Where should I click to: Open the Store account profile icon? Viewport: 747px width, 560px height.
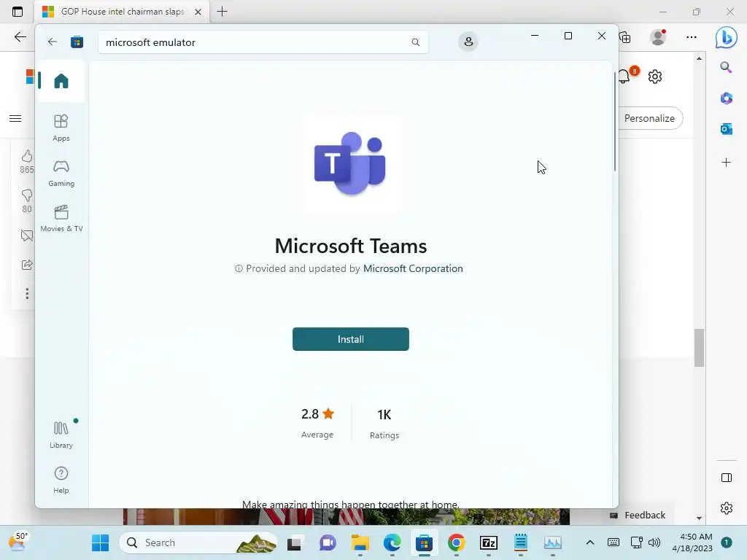click(x=468, y=42)
